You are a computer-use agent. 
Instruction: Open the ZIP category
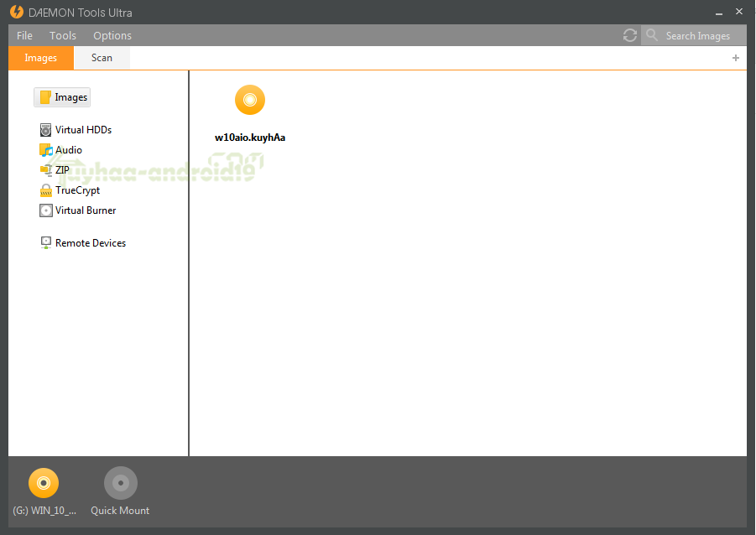pyautogui.click(x=62, y=170)
